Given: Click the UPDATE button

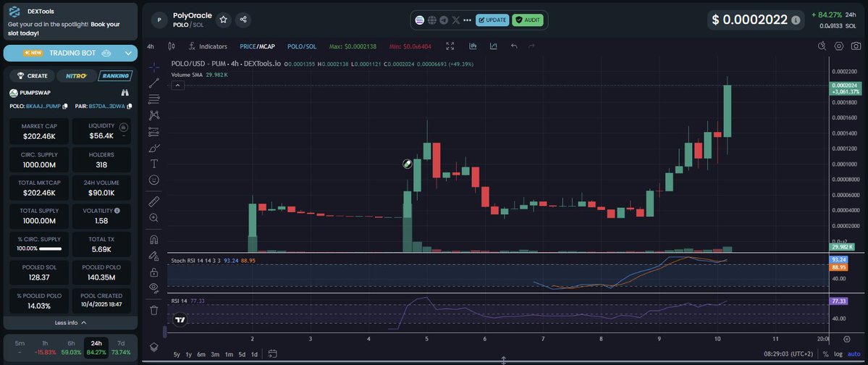Looking at the screenshot, I should pos(492,20).
